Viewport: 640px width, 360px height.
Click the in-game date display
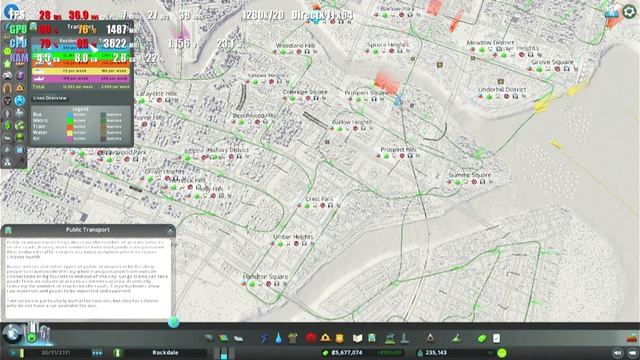(x=56, y=353)
